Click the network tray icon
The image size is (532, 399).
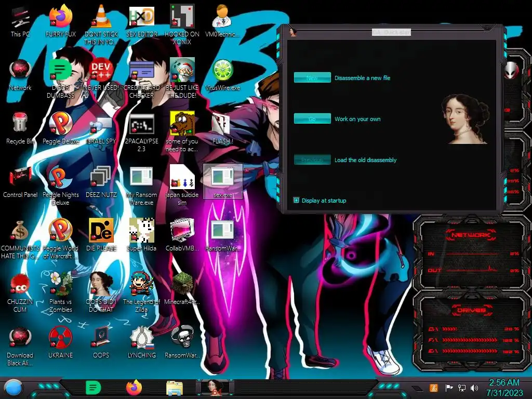click(x=462, y=388)
